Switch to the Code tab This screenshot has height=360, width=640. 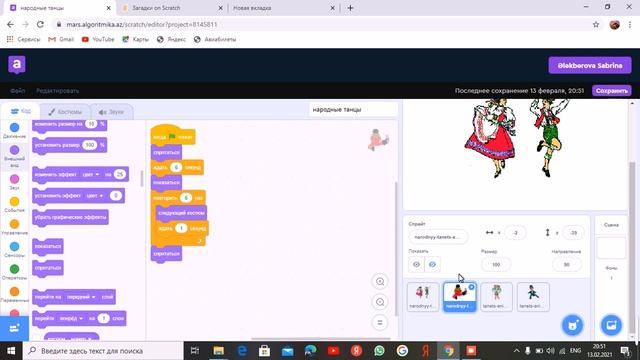20,111
